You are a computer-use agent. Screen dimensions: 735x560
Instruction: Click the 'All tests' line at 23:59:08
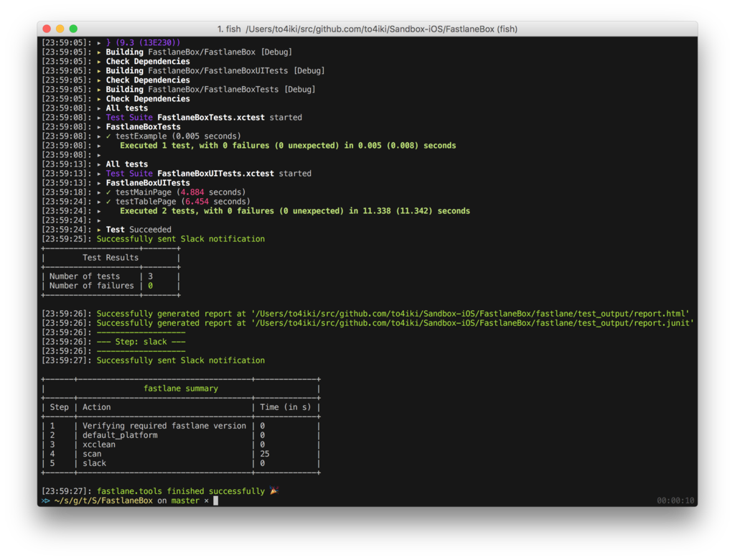point(126,108)
